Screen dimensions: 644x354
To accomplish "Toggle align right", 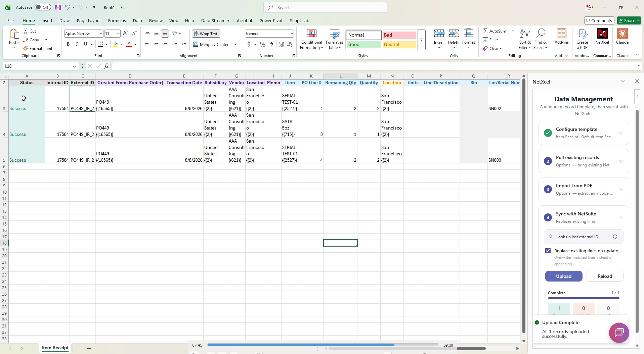I will (165, 44).
